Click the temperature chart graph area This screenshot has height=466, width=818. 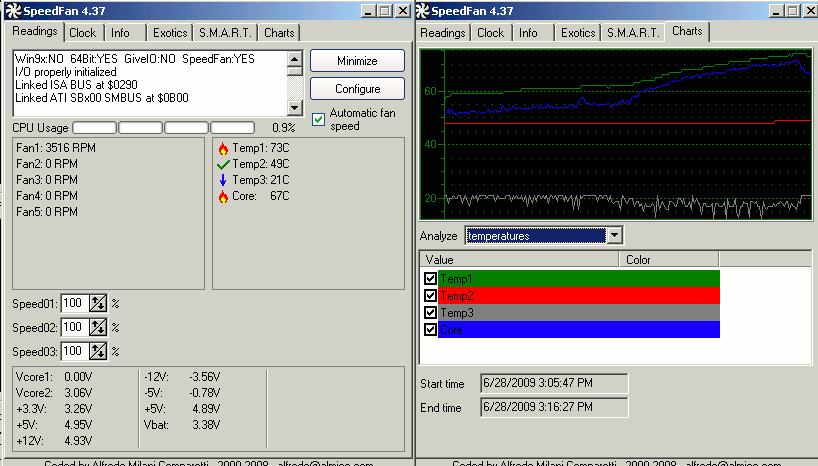(616, 134)
